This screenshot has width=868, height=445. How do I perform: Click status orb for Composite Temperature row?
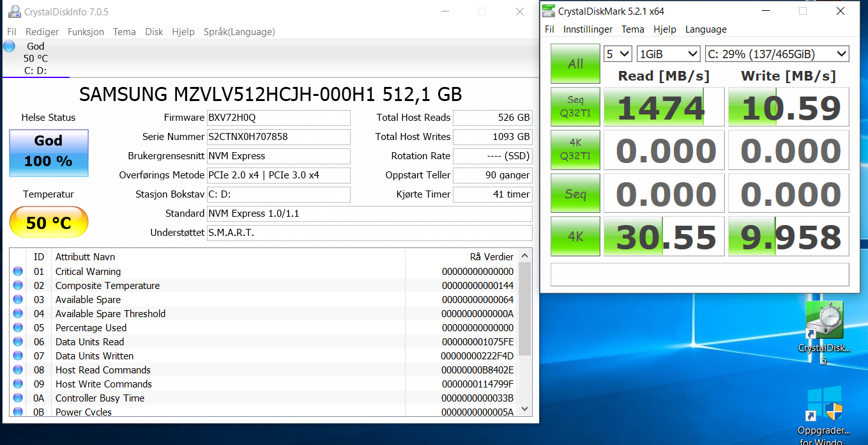tap(18, 286)
